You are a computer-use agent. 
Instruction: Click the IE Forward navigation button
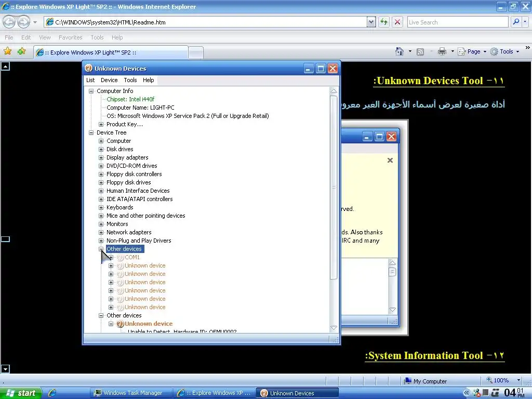click(23, 22)
